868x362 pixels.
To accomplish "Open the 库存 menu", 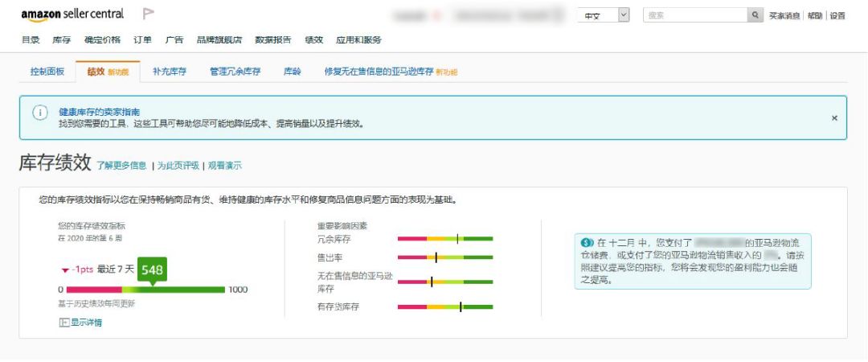I will point(61,40).
